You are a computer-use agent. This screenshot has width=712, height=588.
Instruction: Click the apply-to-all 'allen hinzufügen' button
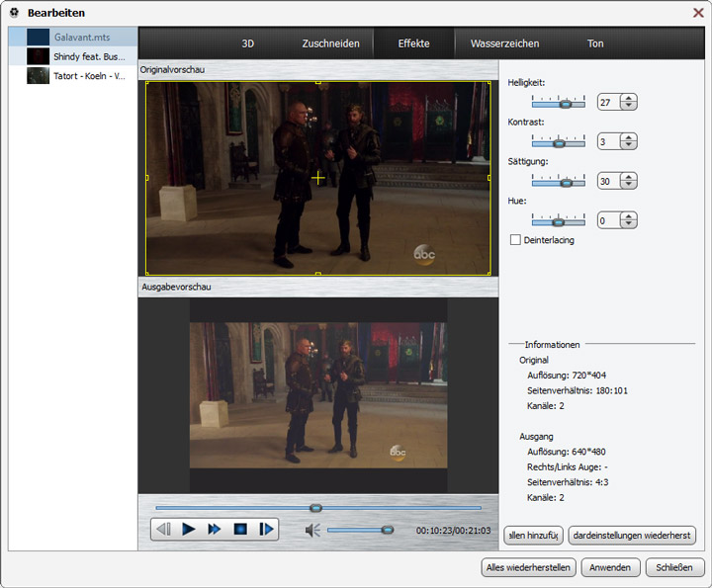tap(534, 536)
